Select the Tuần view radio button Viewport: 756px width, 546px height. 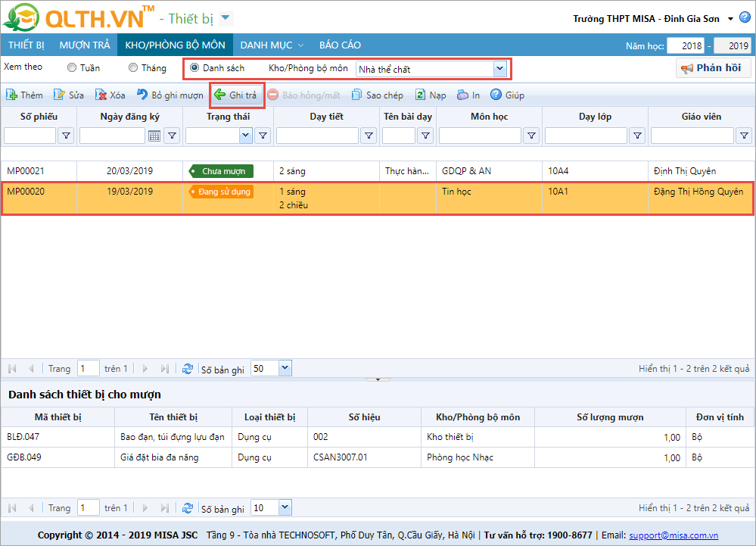72,67
